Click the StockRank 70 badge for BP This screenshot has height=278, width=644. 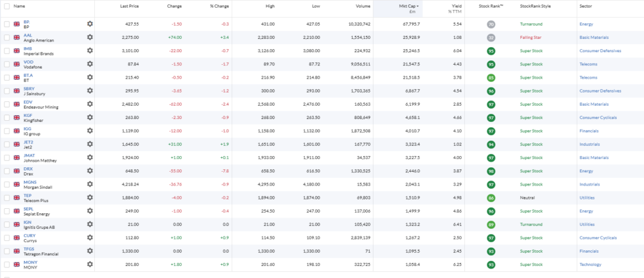coord(491,25)
